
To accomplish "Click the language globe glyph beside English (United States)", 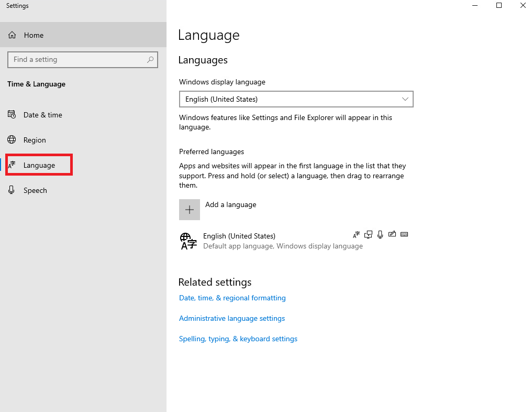I will point(188,241).
